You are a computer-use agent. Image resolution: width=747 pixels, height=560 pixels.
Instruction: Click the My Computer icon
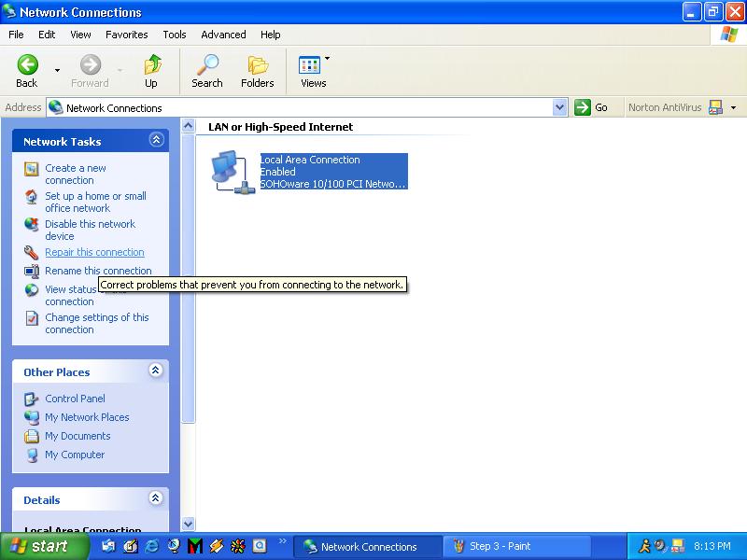click(x=32, y=455)
